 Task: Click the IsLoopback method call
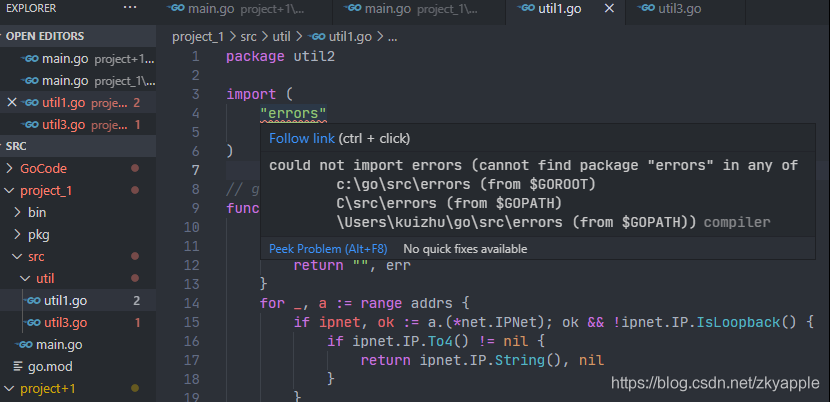(737, 323)
